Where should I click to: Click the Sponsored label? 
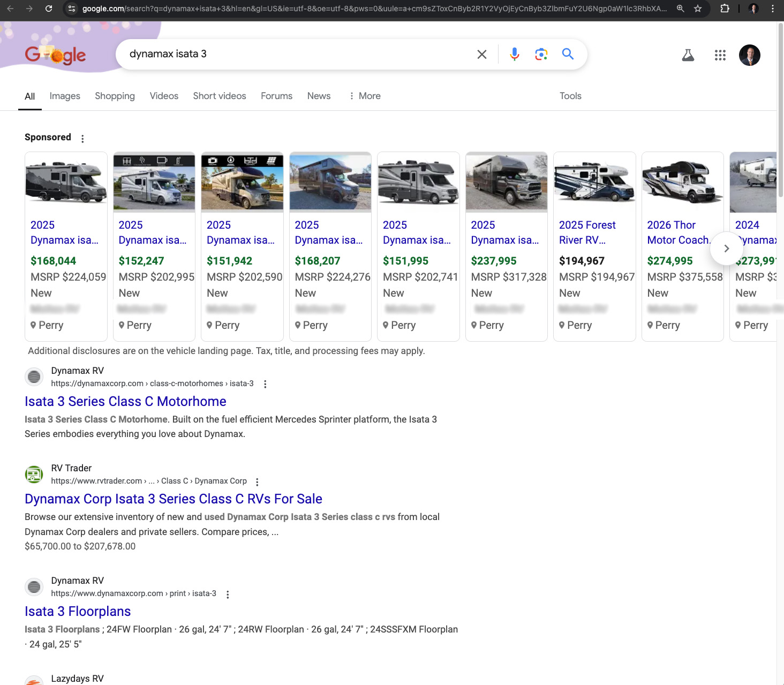(x=48, y=137)
